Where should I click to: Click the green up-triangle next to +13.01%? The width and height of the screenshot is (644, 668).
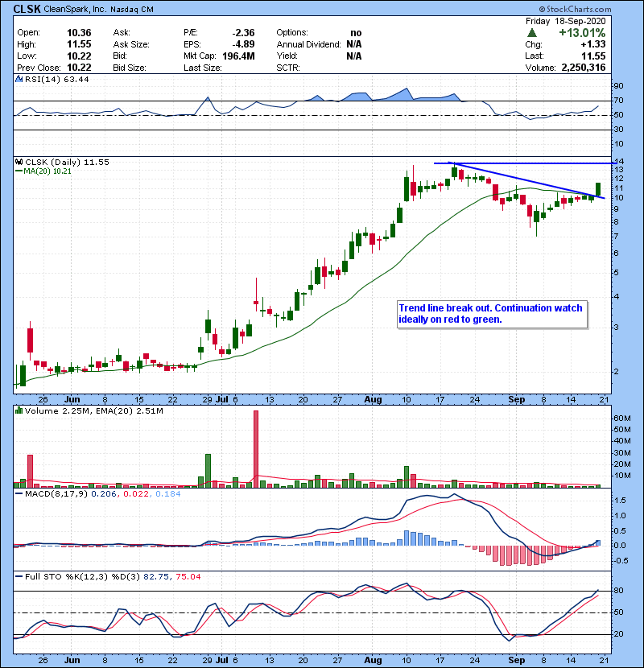[x=531, y=33]
